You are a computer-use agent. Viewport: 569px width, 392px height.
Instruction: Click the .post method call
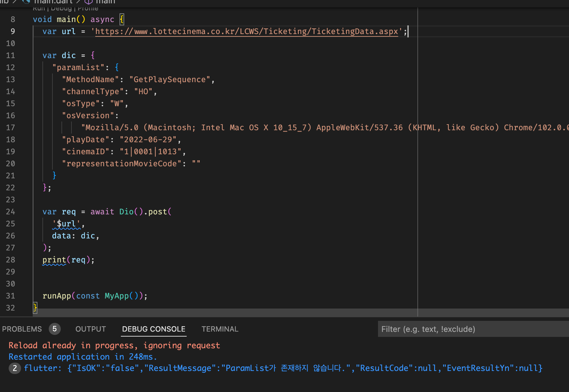(158, 212)
